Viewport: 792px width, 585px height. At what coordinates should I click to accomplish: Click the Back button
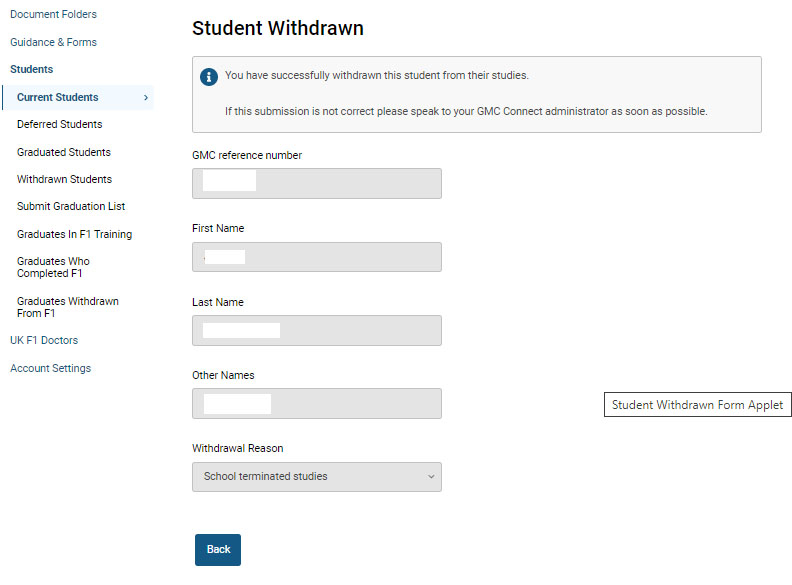click(218, 550)
